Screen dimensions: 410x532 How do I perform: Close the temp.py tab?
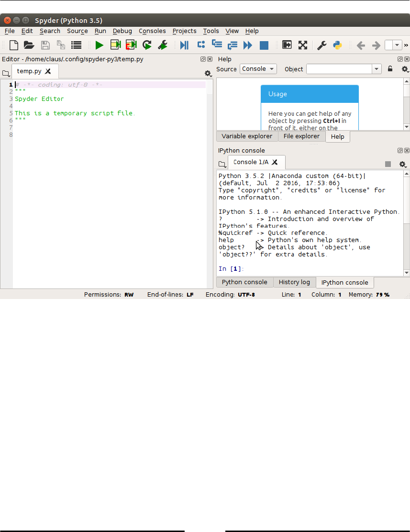(x=48, y=71)
